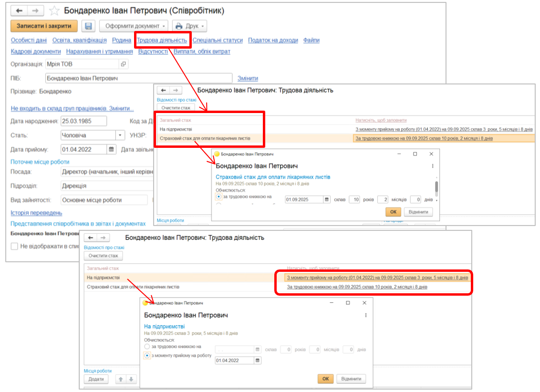Click the open icon beside Мрія ТОВ organization
Image resolution: width=540 pixels, height=392 pixels.
coord(123,64)
